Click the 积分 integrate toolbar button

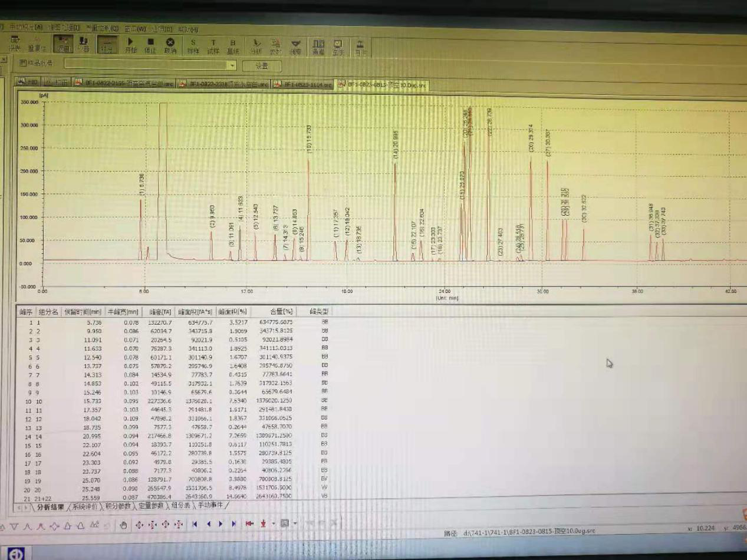(107, 44)
